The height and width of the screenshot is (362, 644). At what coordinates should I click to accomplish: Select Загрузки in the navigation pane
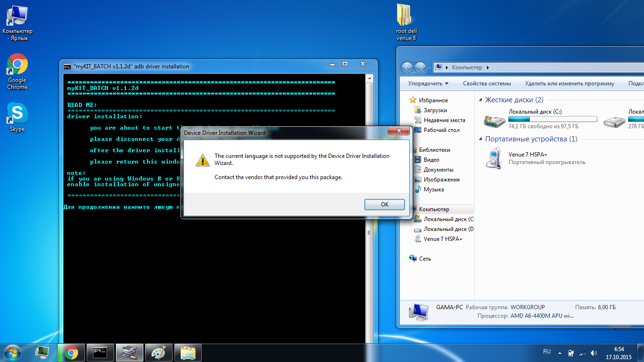pos(435,110)
